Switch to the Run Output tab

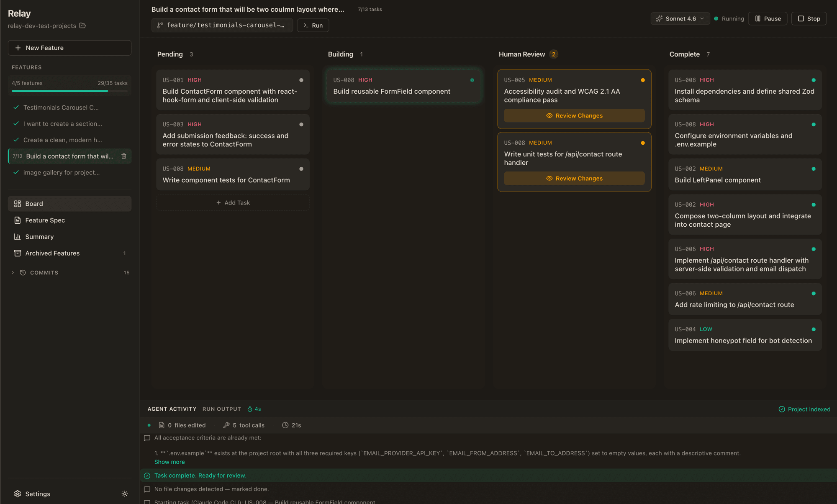(x=222, y=409)
